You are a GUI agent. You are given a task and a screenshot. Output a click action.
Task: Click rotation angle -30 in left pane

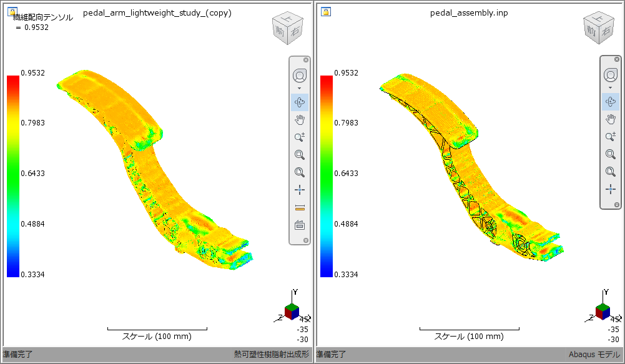[303, 340]
